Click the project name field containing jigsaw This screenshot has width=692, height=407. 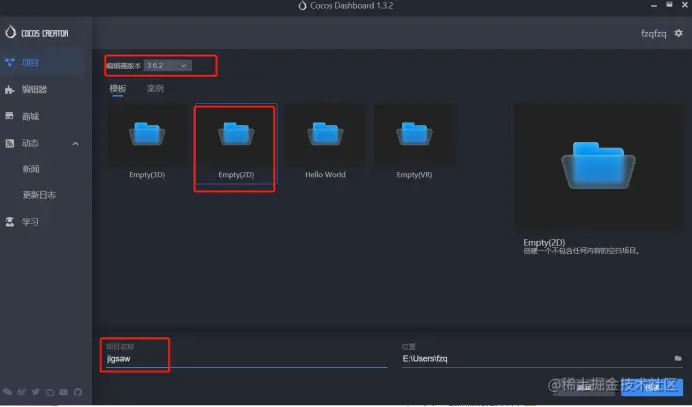[246, 358]
